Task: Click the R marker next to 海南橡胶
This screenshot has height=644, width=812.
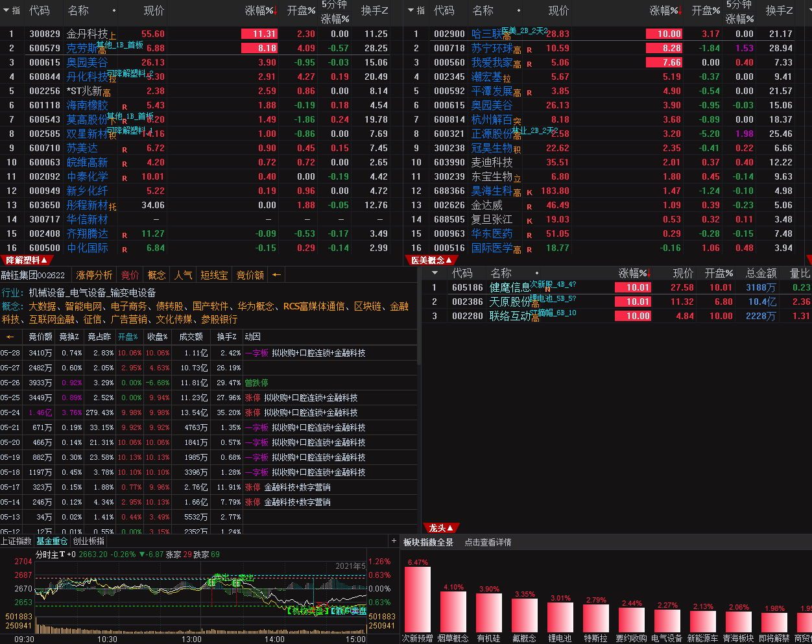Action: [x=125, y=107]
